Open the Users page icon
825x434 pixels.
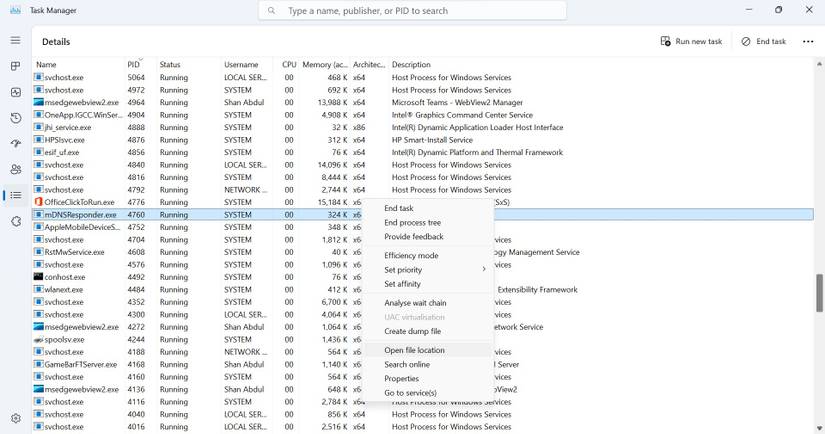tap(16, 169)
